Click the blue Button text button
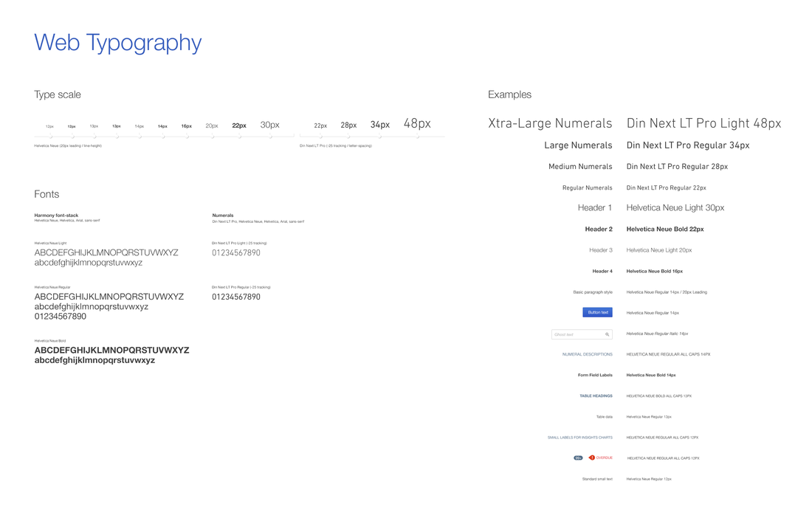The height and width of the screenshot is (507, 812). click(x=597, y=312)
